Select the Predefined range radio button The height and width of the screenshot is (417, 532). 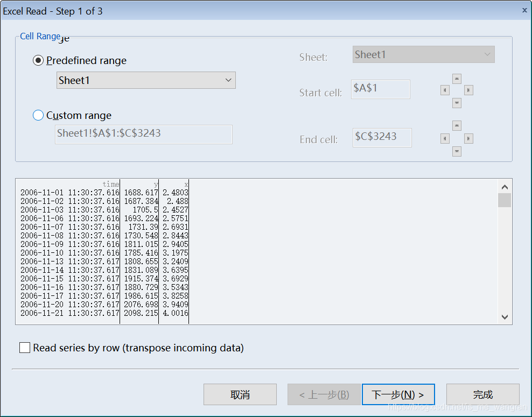click(38, 60)
